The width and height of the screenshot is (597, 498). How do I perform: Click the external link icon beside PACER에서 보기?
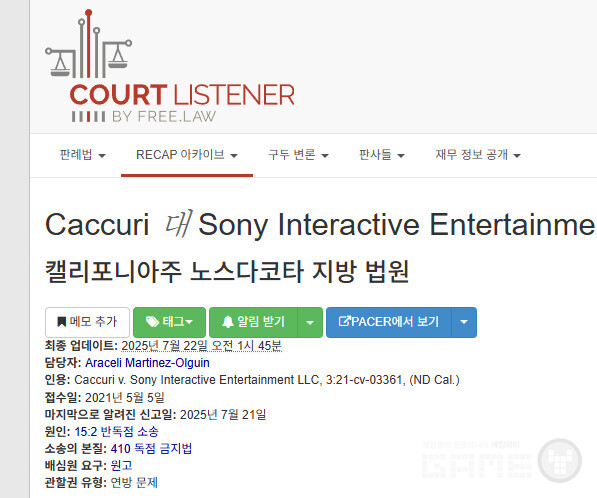pos(344,321)
